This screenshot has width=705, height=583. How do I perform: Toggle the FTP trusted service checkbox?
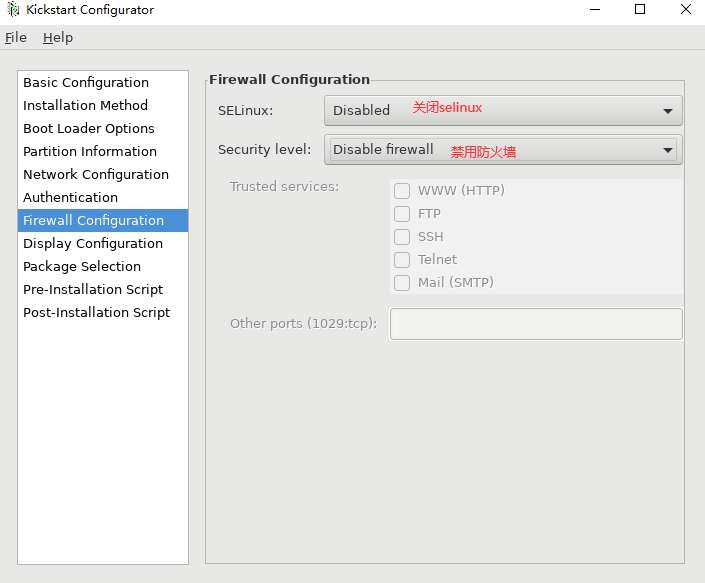tap(402, 214)
